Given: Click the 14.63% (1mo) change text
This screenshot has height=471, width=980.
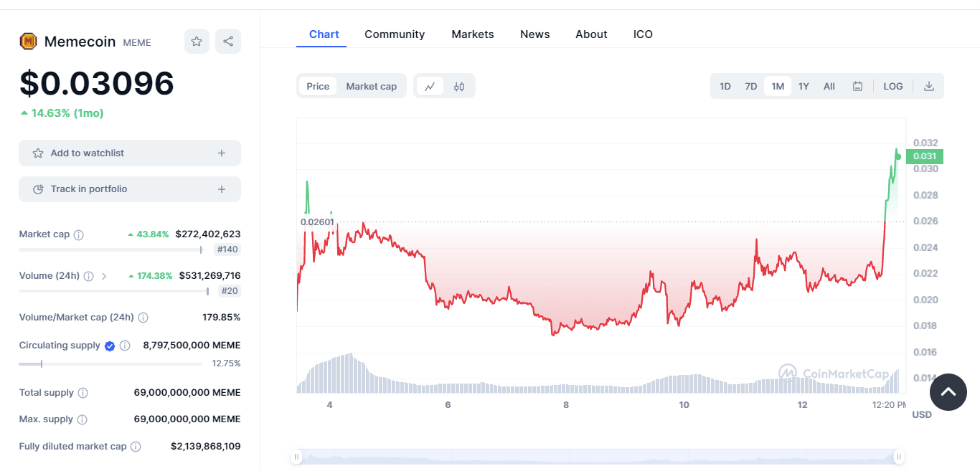Looking at the screenshot, I should pos(62,113).
